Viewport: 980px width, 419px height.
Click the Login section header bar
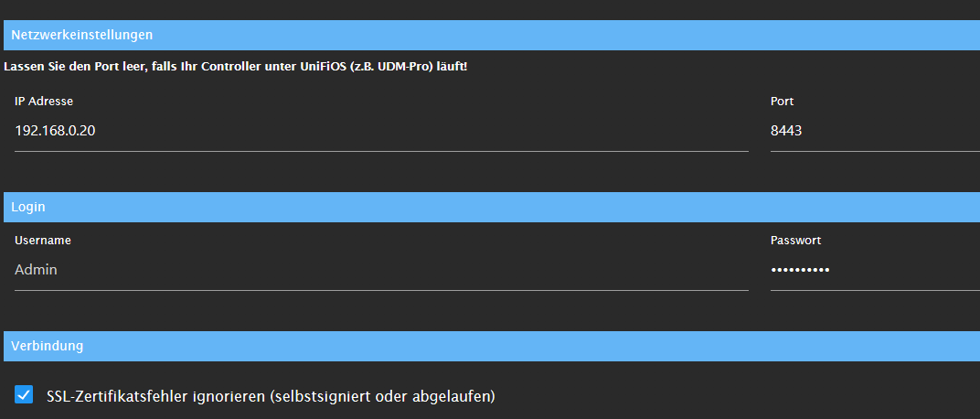492,207
